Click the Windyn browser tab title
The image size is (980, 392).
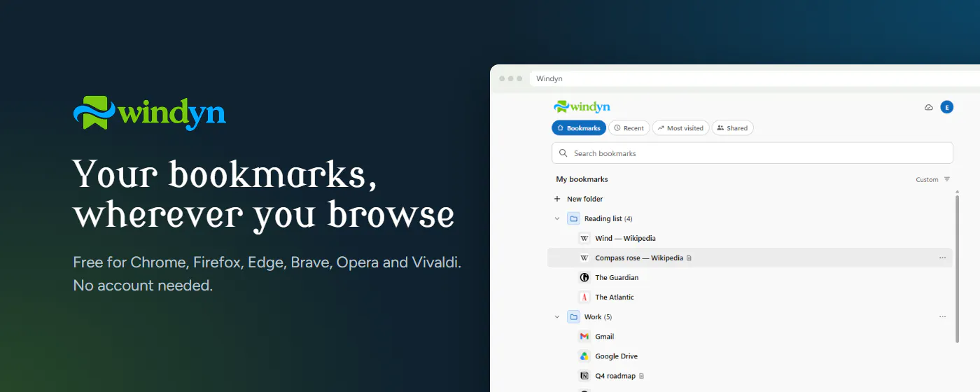549,78
